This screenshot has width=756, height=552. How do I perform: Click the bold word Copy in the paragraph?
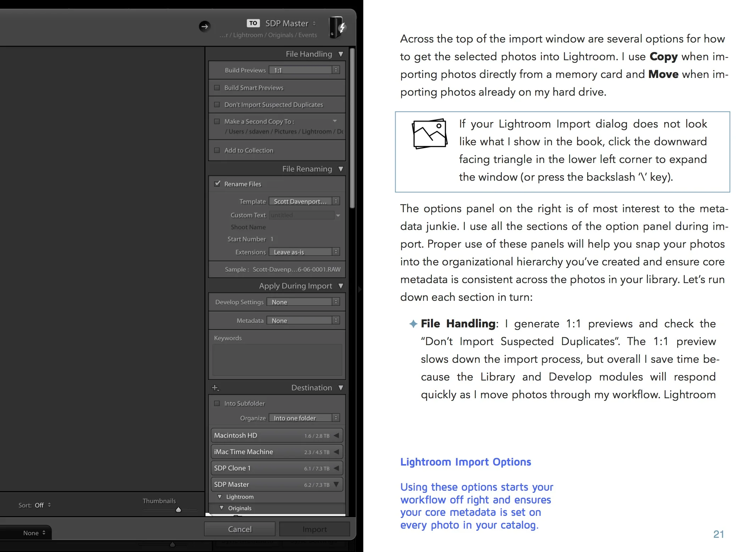[663, 57]
